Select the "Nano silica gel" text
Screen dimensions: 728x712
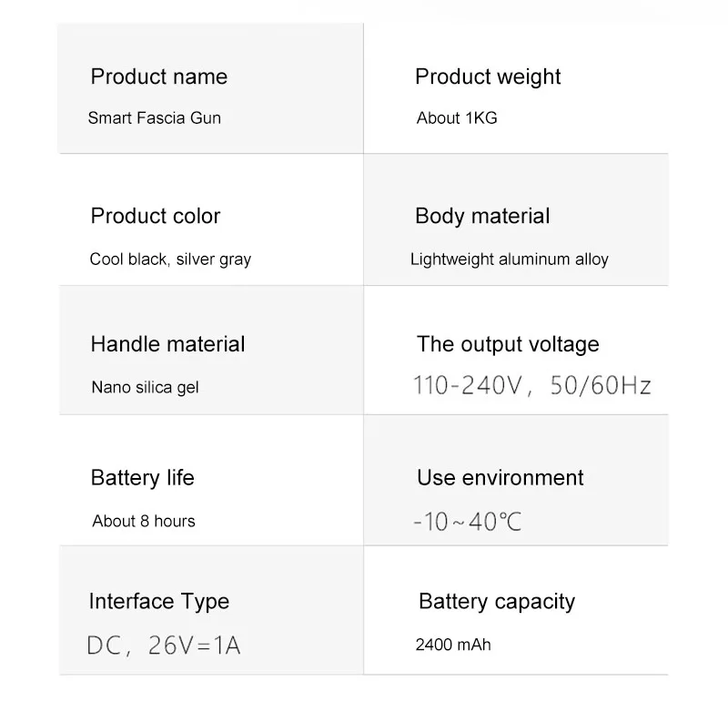(x=145, y=387)
